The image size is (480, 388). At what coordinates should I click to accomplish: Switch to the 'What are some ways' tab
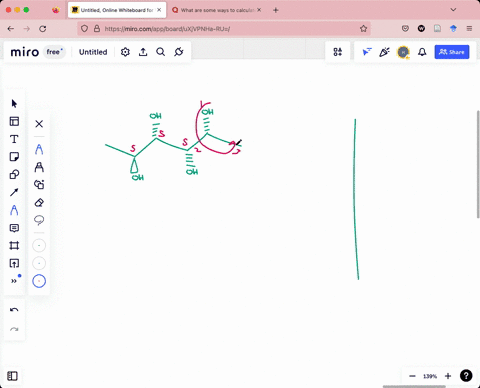coord(217,10)
